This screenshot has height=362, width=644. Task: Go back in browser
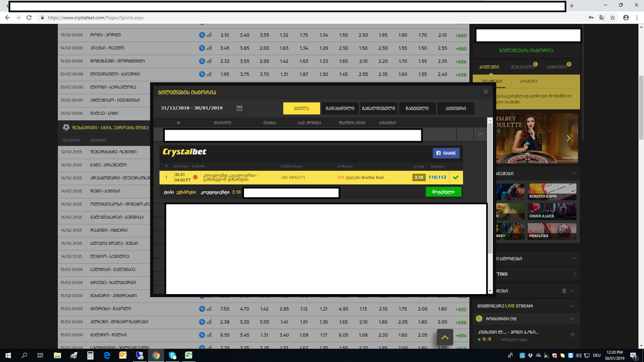(8, 18)
